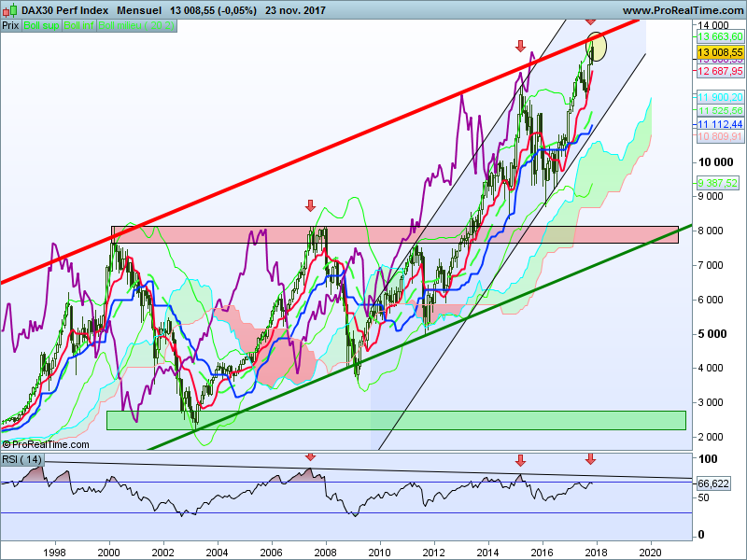Image resolution: width=747 pixels, height=560 pixels.
Task: Click the 2012 year on time axis
Action: 433,553
